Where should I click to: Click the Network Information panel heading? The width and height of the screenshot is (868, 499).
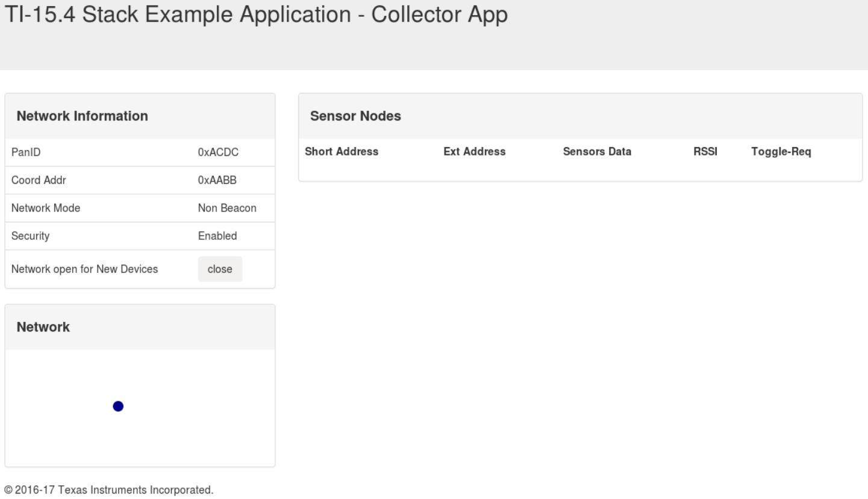coord(83,116)
